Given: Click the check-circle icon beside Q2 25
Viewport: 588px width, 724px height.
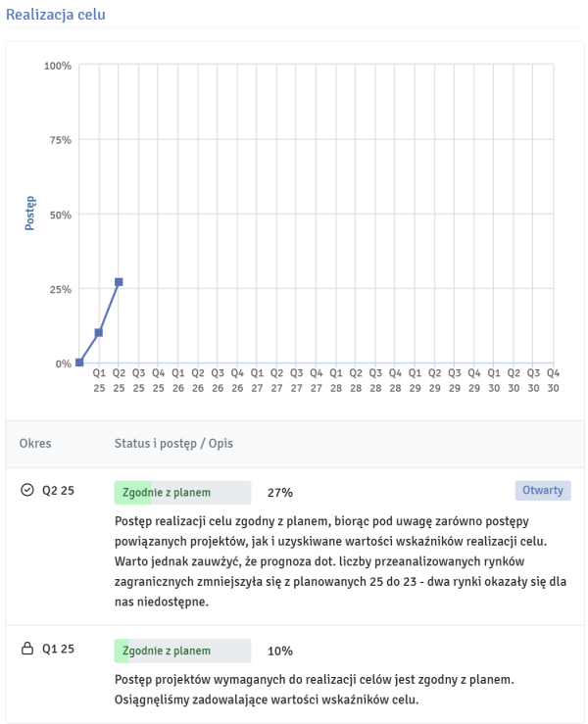Looking at the screenshot, I should [26, 491].
